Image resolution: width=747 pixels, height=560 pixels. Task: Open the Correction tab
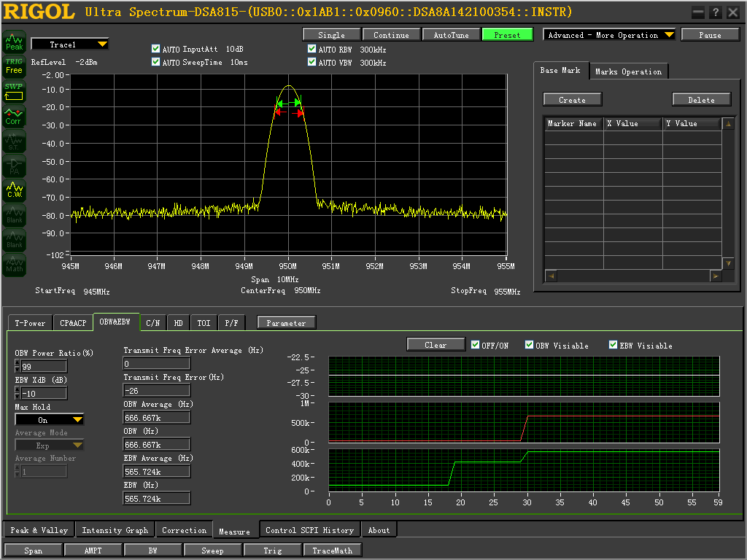[x=184, y=530]
